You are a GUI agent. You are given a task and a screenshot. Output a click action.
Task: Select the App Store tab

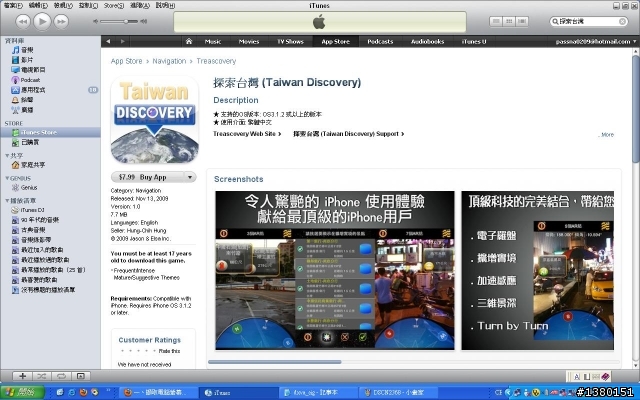point(336,41)
